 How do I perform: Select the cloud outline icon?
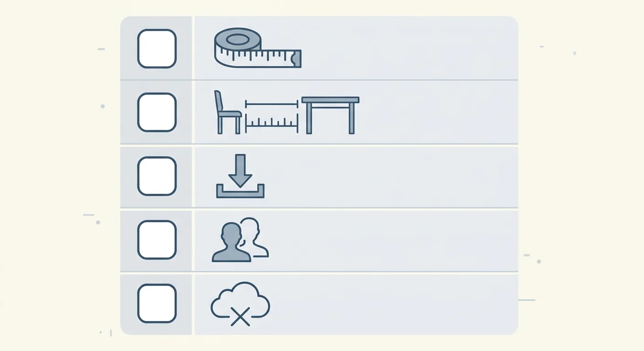(240, 299)
